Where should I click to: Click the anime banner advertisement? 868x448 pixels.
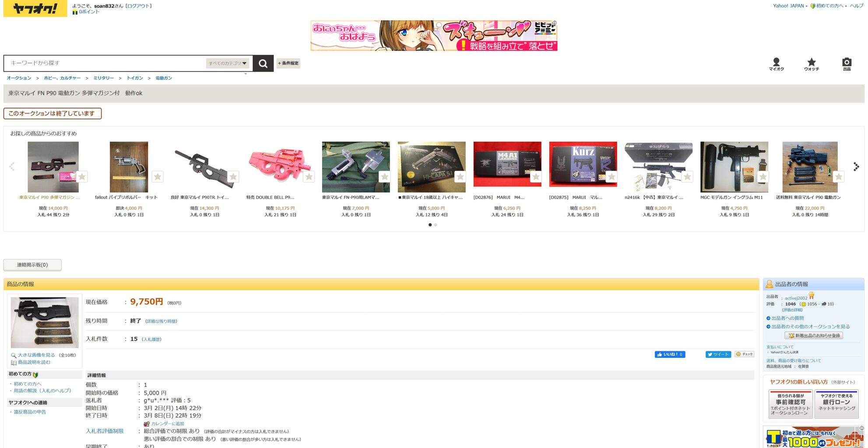434,35
